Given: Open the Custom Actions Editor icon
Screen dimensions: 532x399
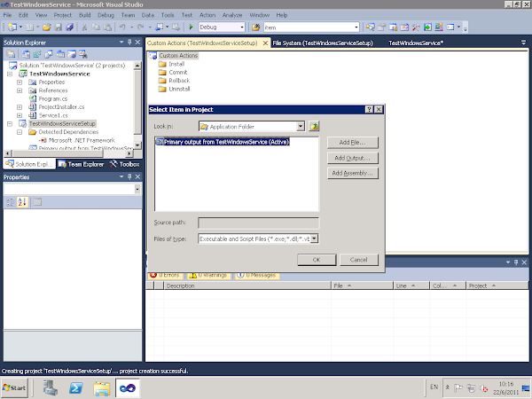Looking at the screenshot, I should 72,54.
